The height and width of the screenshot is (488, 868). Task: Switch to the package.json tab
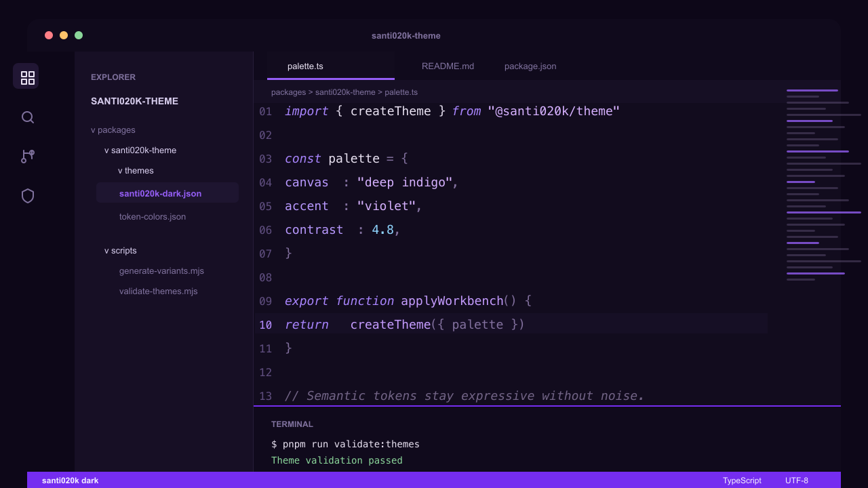530,66
